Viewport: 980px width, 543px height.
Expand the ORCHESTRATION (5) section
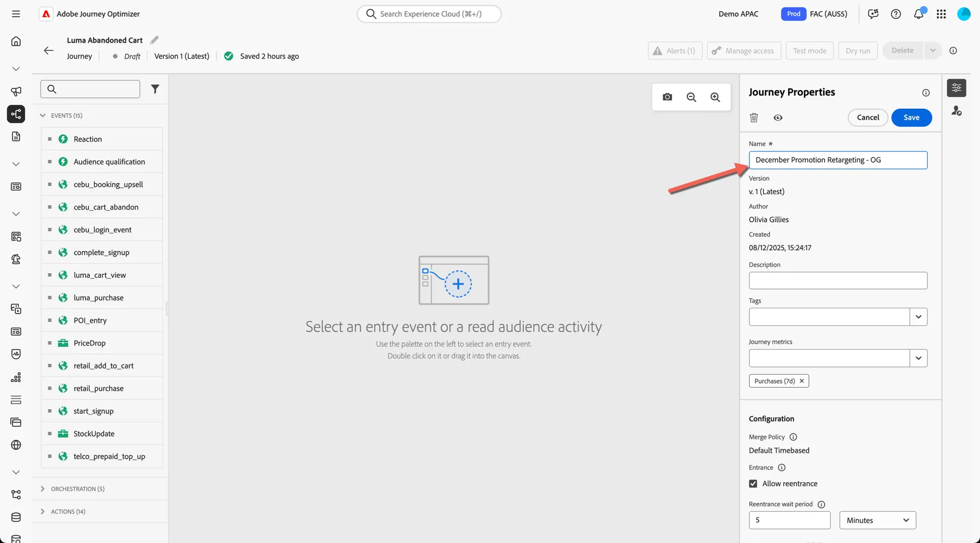(x=43, y=489)
